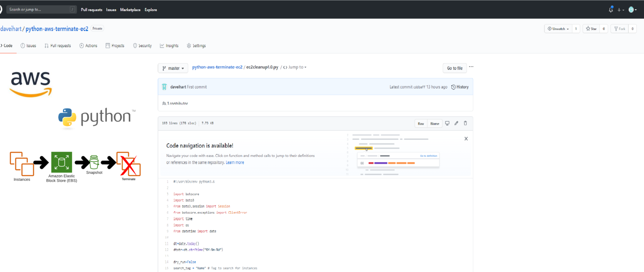Fork the repository
The height and width of the screenshot is (272, 644).
click(620, 29)
